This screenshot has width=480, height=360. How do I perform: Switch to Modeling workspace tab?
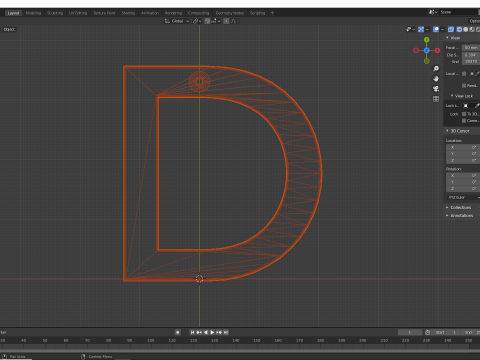[33, 13]
